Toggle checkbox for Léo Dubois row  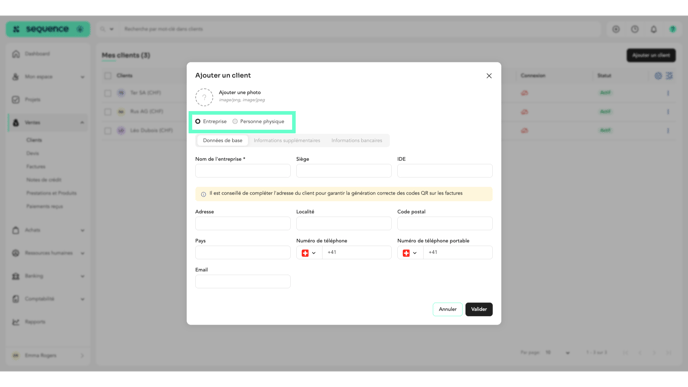(x=108, y=131)
